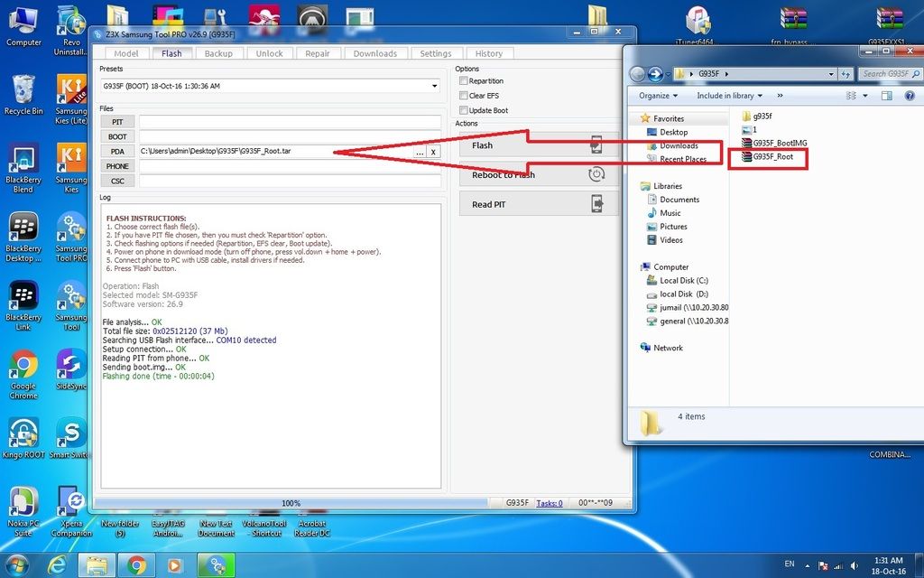Open Explorer help icon
Viewport: 924px width, 578px height.
910,96
